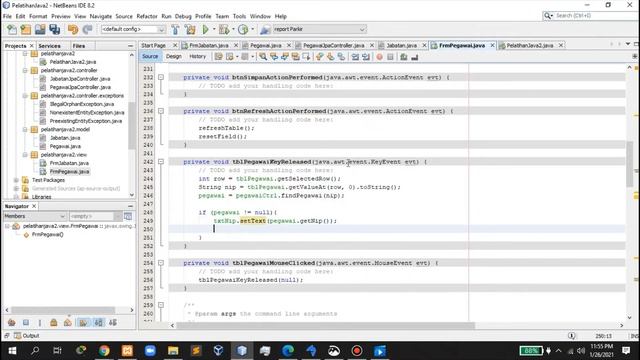Open the Services panel tab

click(49, 46)
